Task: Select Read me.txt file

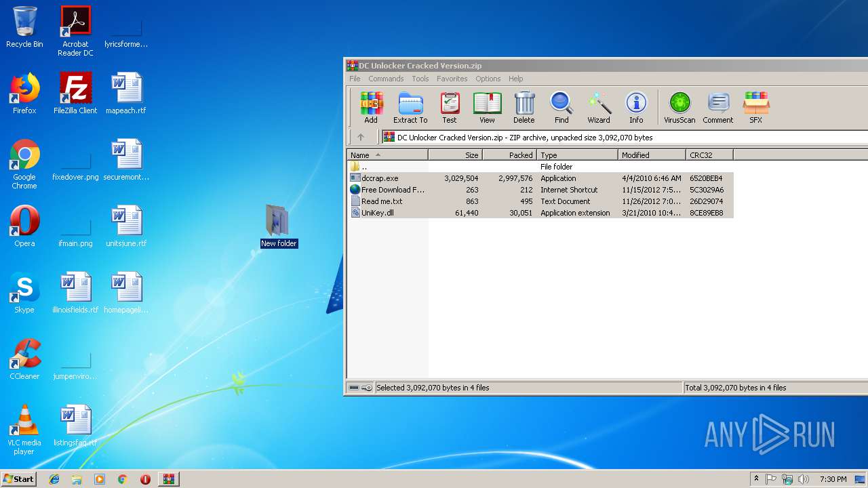Action: pyautogui.click(x=540, y=201)
